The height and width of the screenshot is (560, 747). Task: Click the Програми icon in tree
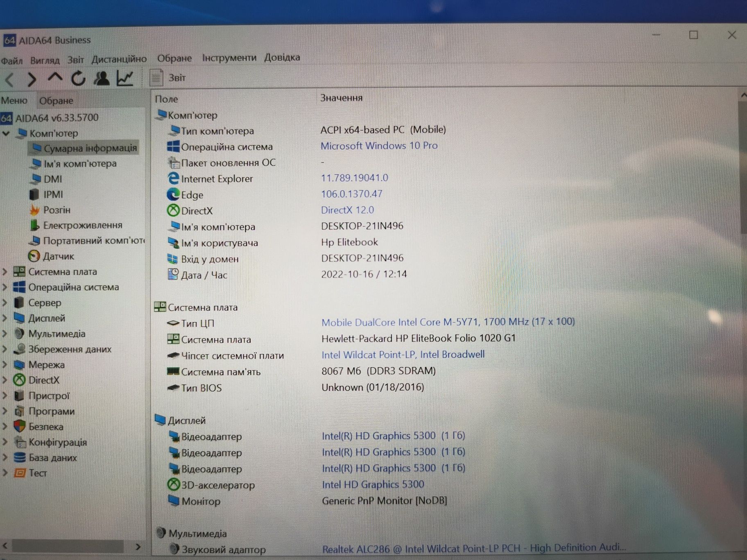tap(19, 411)
